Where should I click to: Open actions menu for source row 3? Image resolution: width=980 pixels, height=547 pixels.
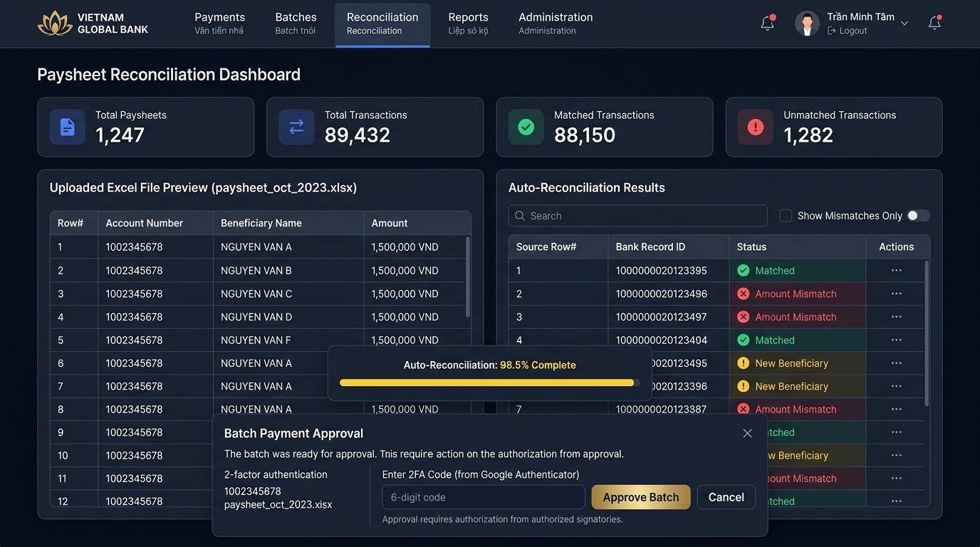click(896, 317)
